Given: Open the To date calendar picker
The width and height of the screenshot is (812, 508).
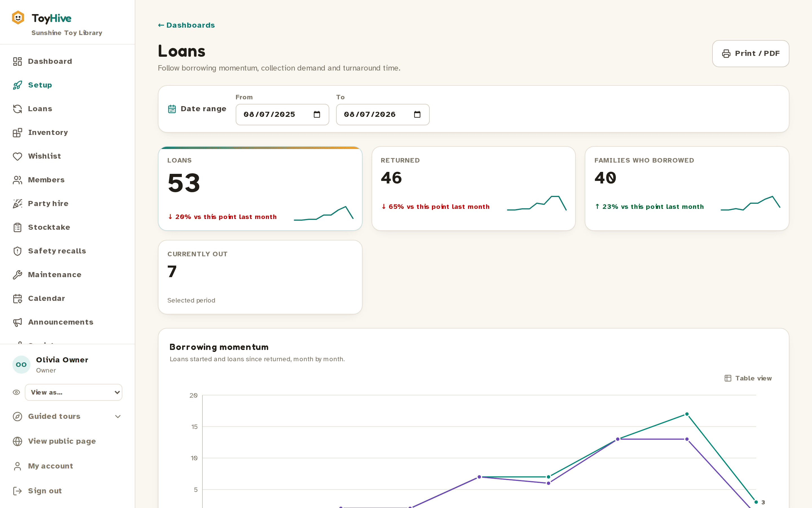Looking at the screenshot, I should (417, 115).
